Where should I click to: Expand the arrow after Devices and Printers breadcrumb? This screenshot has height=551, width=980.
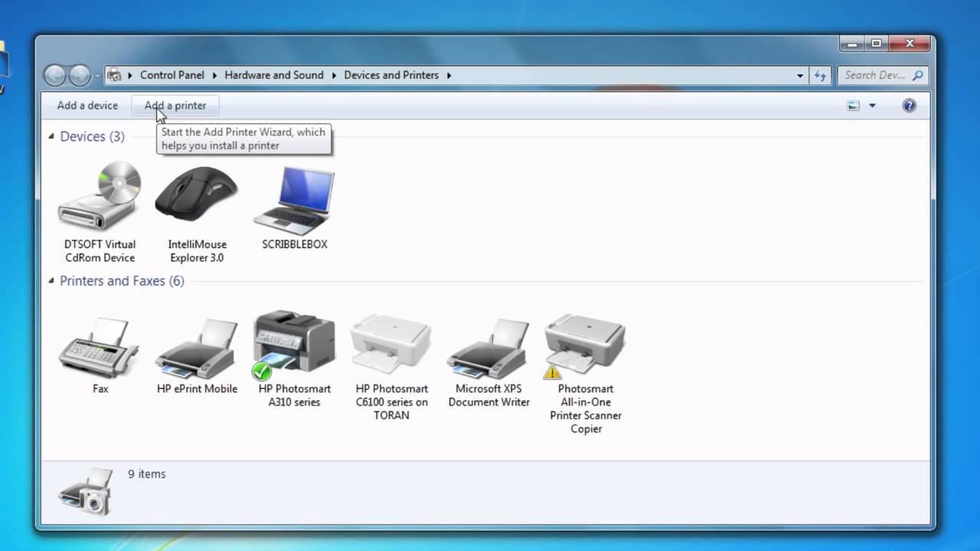click(449, 75)
